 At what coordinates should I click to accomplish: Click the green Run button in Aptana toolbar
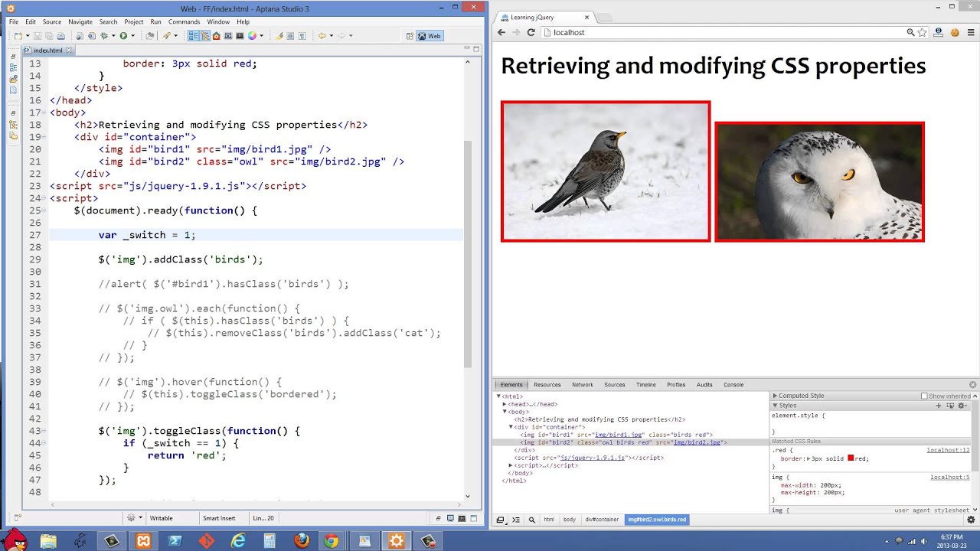tap(123, 36)
